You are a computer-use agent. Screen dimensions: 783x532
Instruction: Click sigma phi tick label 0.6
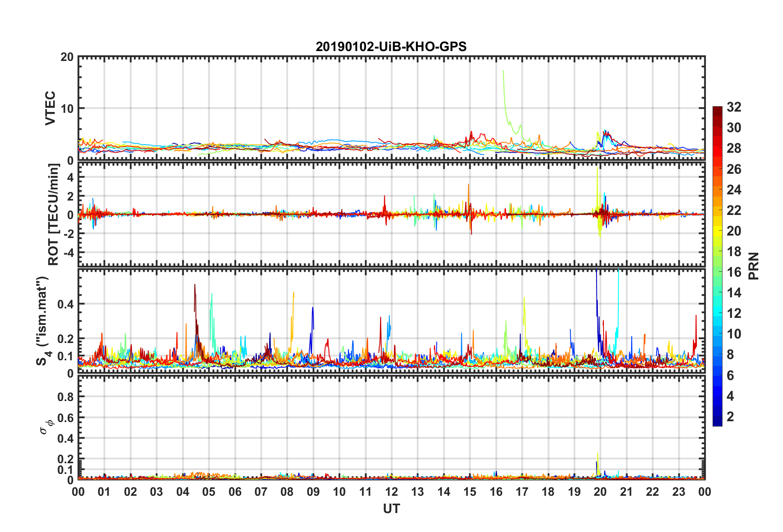tap(65, 418)
